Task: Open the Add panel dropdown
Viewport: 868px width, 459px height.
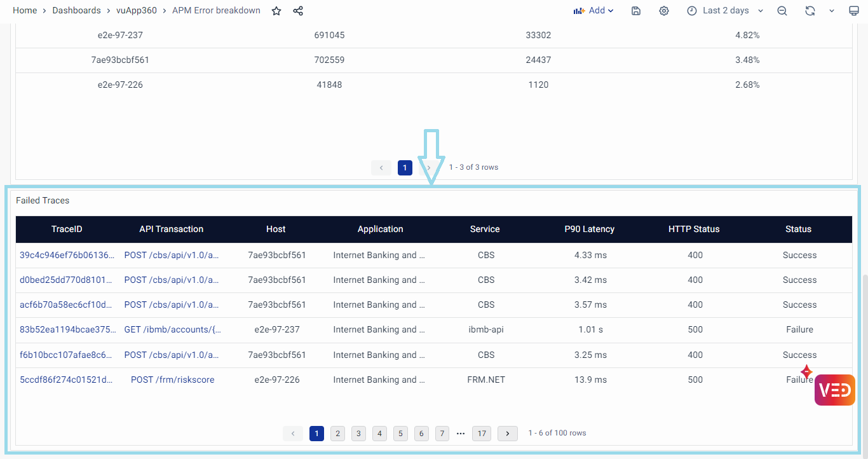Action: pyautogui.click(x=593, y=11)
